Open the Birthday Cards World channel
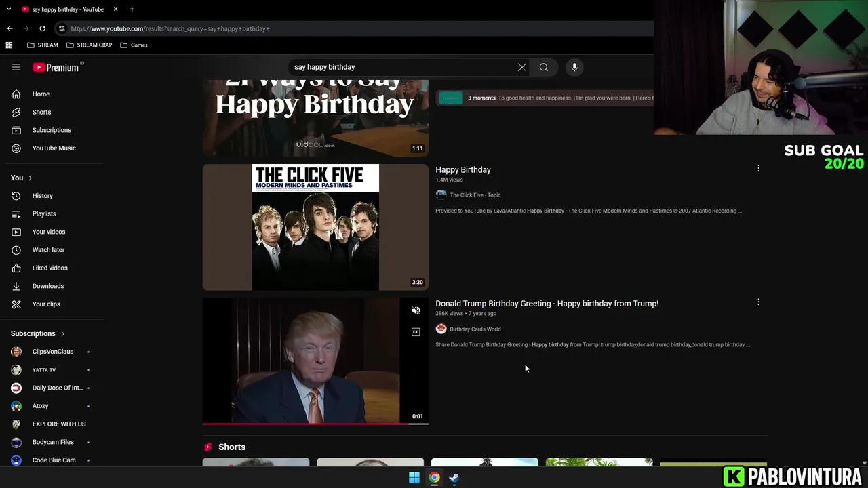868x488 pixels. pyautogui.click(x=475, y=329)
